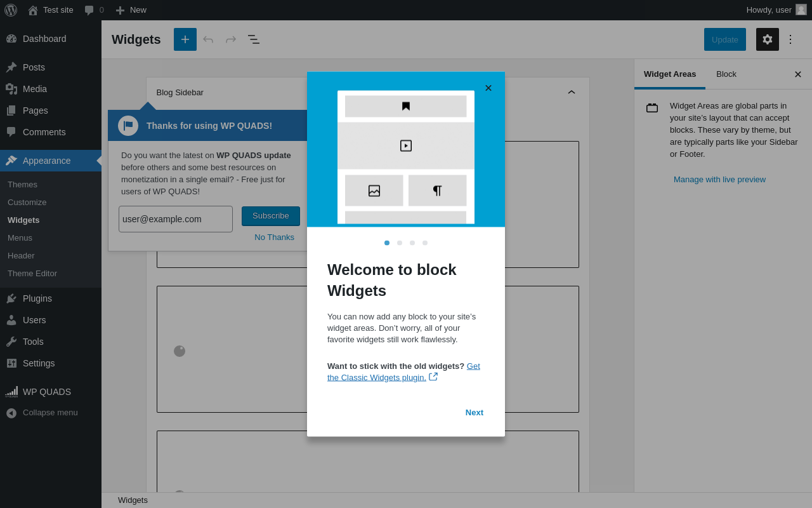Viewport: 812px width, 508px height.
Task: Dismiss with the No Thanks link
Action: [275, 237]
